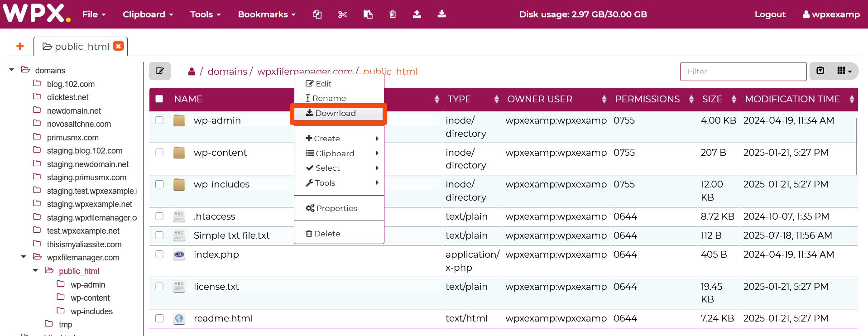The height and width of the screenshot is (336, 868).
Task: Check the wp-admin row checkbox
Action: [159, 120]
